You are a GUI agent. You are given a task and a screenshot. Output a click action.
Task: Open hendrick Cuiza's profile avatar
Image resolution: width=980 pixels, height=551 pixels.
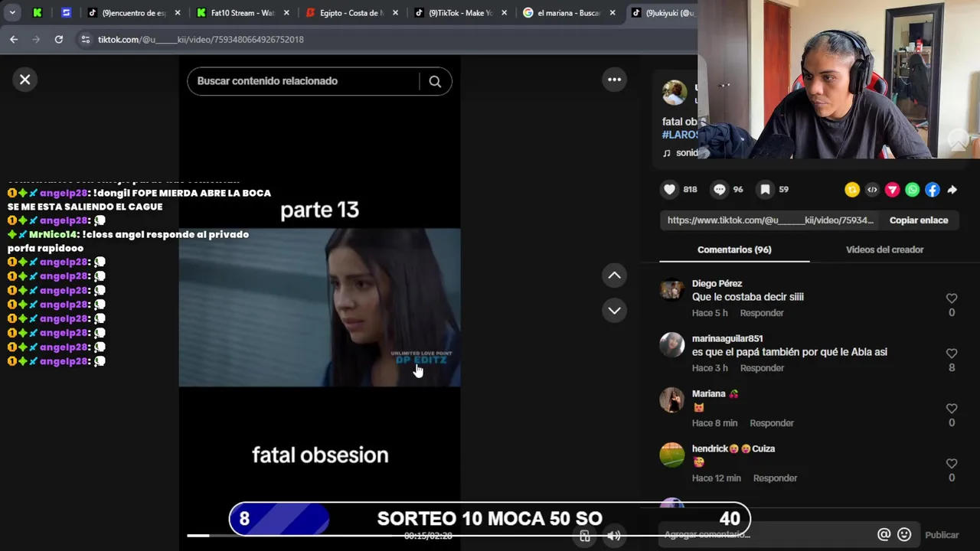(x=672, y=455)
